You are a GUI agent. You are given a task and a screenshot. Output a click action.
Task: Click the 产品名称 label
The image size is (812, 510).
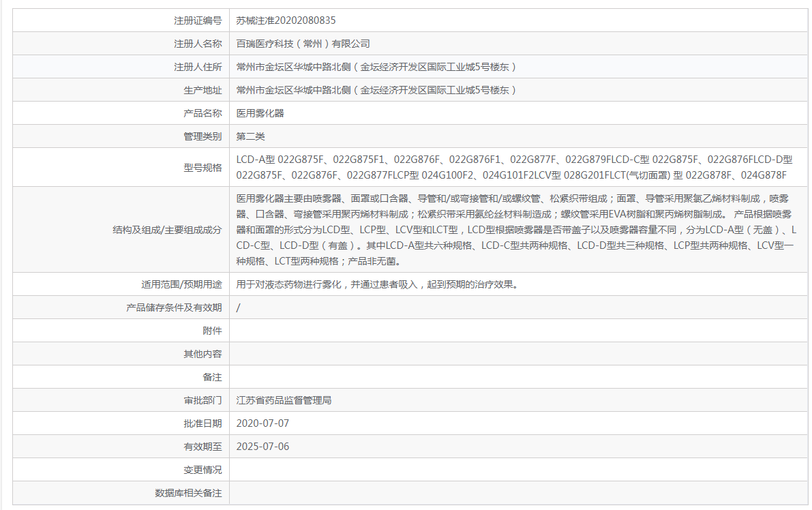click(202, 113)
